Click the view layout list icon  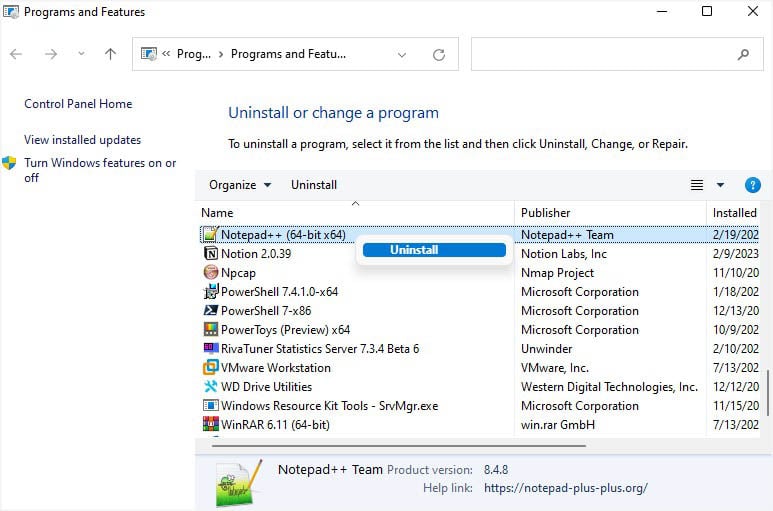697,185
